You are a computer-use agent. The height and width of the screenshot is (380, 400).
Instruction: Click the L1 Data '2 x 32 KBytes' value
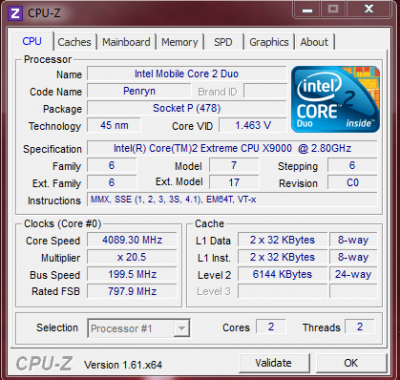click(282, 240)
